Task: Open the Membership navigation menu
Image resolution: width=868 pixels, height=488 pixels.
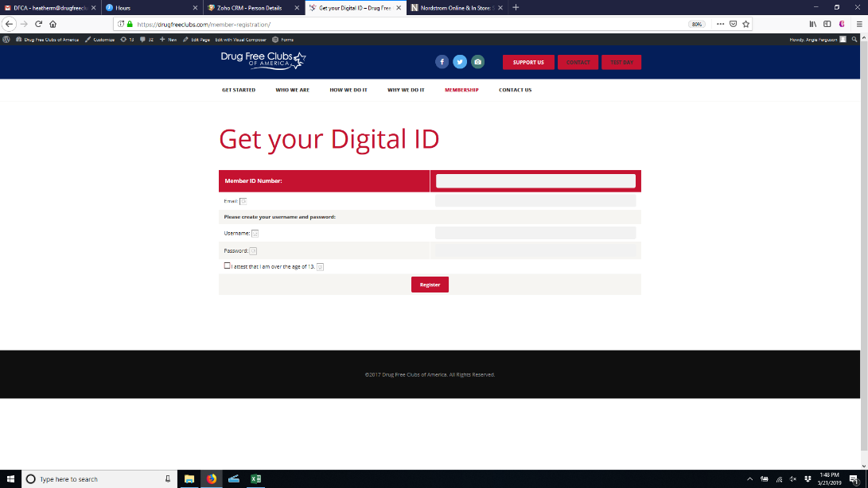Action: tap(461, 90)
